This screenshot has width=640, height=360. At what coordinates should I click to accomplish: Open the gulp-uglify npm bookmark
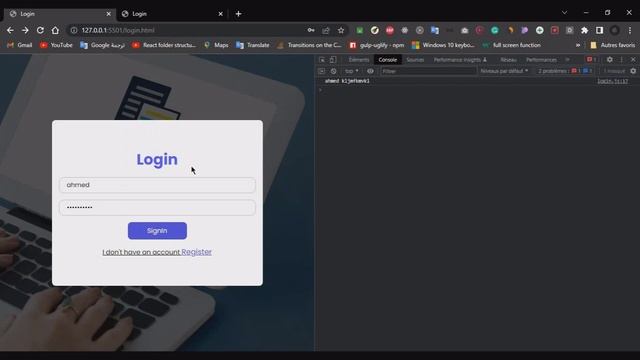[x=376, y=45]
